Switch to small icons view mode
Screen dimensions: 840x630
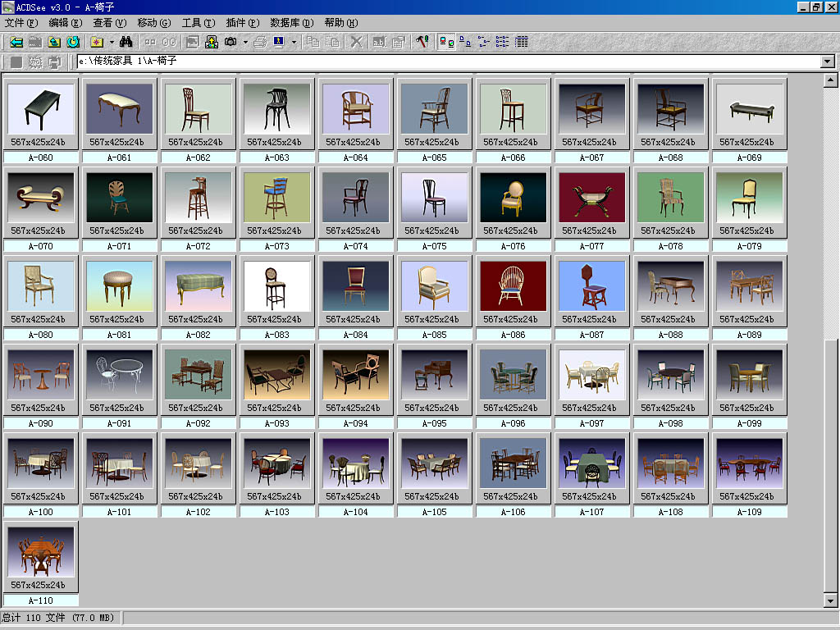coord(484,42)
